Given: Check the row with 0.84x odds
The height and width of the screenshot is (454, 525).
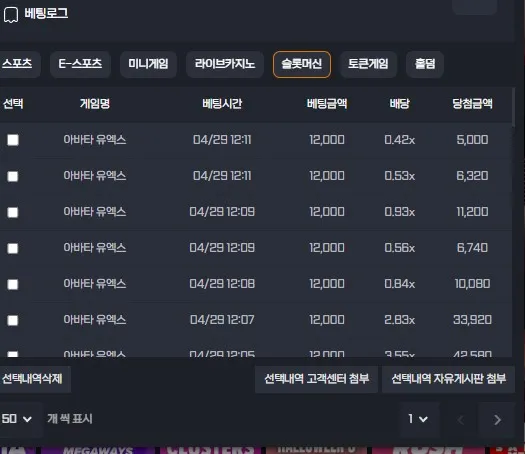Looking at the screenshot, I should [13, 284].
